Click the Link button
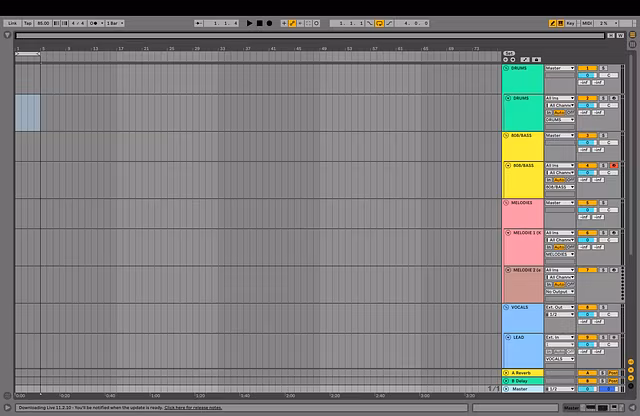 [x=12, y=23]
